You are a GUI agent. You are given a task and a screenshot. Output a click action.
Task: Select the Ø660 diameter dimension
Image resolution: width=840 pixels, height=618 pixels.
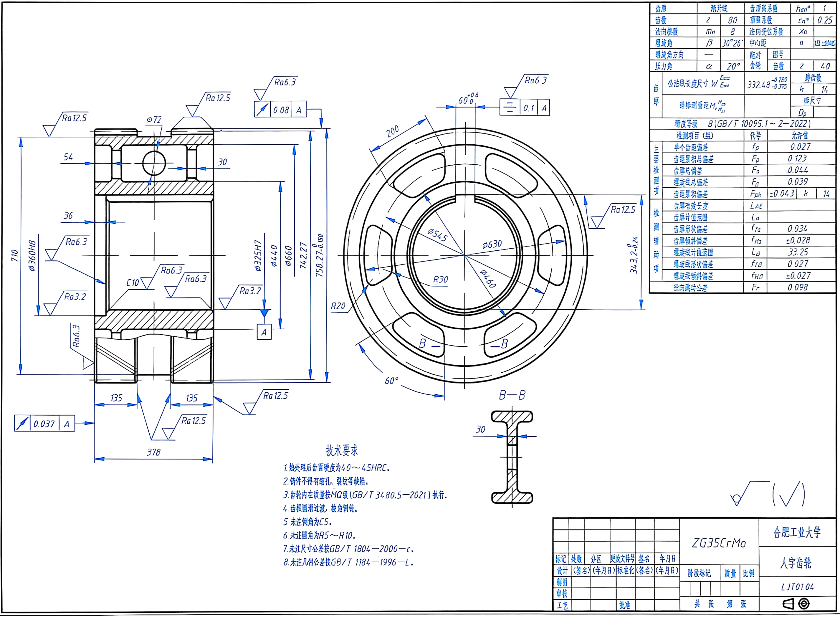(x=288, y=256)
